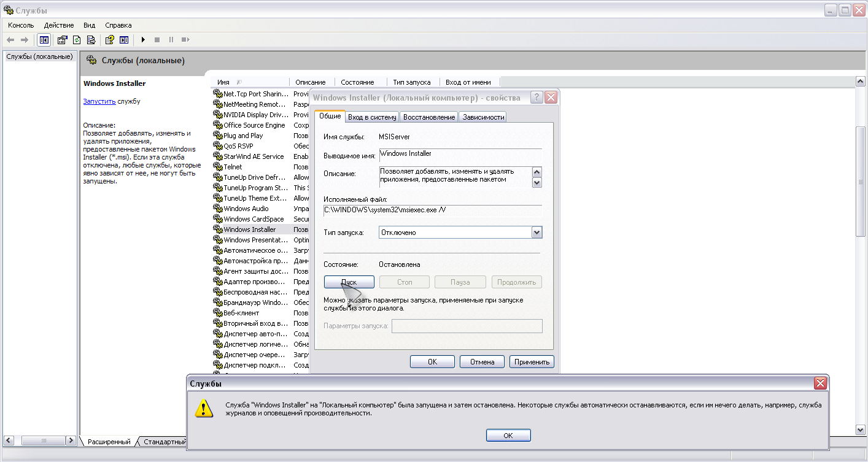Switch to the Стандартный view tab
This screenshot has height=462, width=868.
click(x=164, y=442)
